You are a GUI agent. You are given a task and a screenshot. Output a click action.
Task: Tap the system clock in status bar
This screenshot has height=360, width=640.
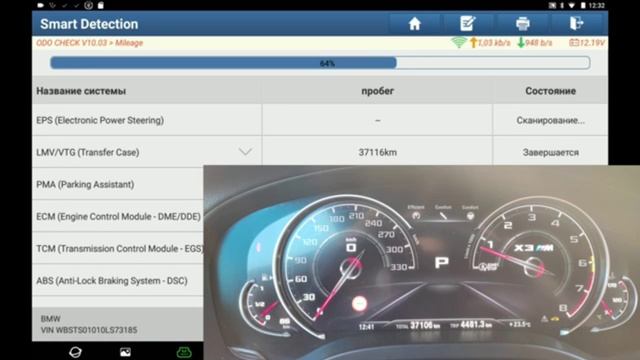(597, 5)
